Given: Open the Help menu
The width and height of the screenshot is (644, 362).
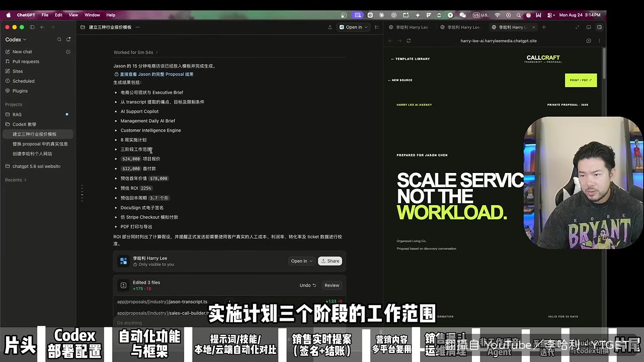Looking at the screenshot, I should (x=111, y=15).
